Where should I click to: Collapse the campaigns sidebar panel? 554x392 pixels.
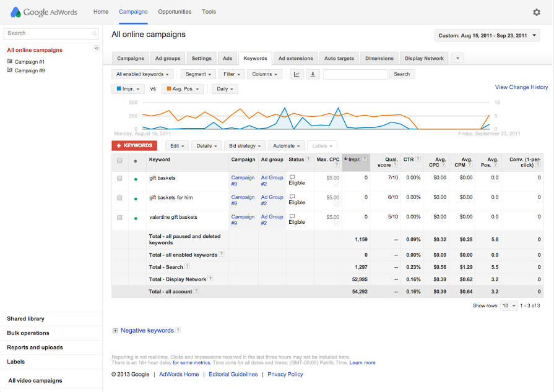click(x=97, y=48)
